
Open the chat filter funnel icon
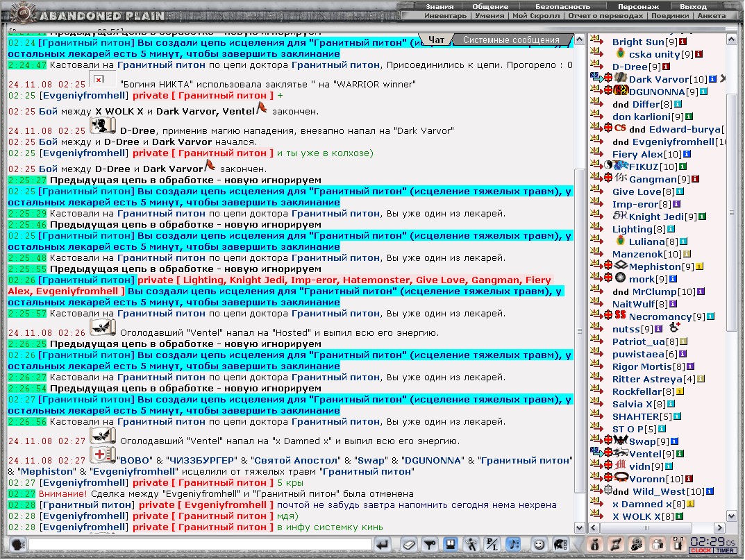[x=430, y=544]
